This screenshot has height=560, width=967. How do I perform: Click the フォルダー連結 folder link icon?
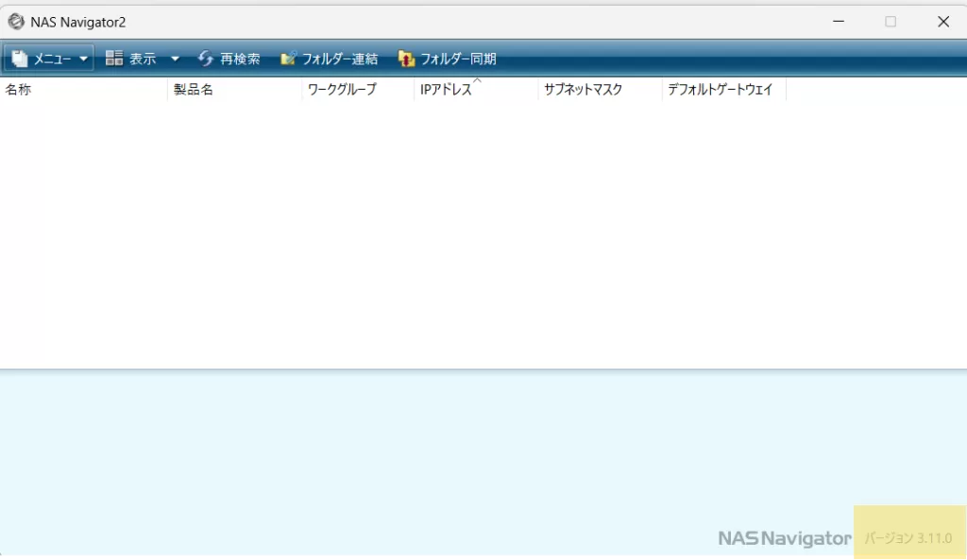(x=288, y=58)
